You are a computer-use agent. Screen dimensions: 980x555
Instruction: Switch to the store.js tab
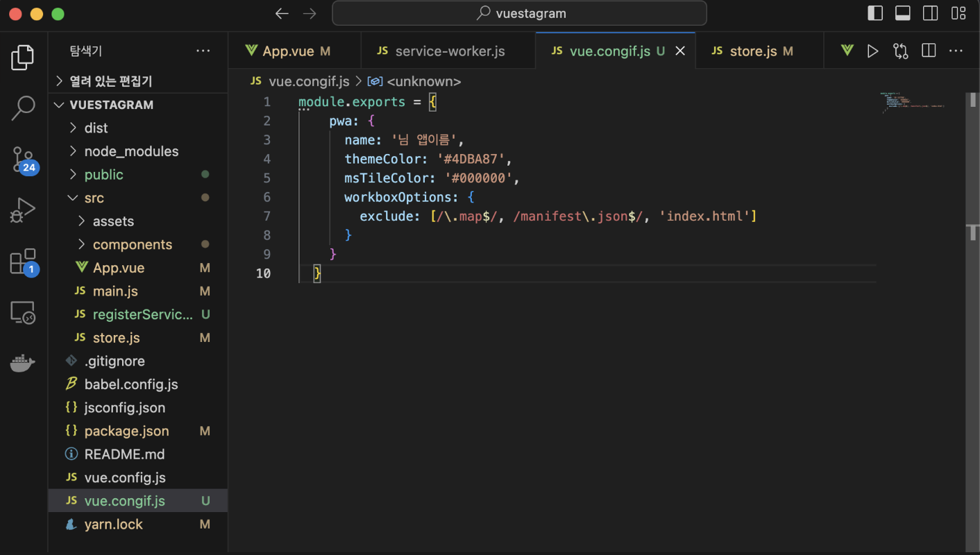click(x=759, y=51)
